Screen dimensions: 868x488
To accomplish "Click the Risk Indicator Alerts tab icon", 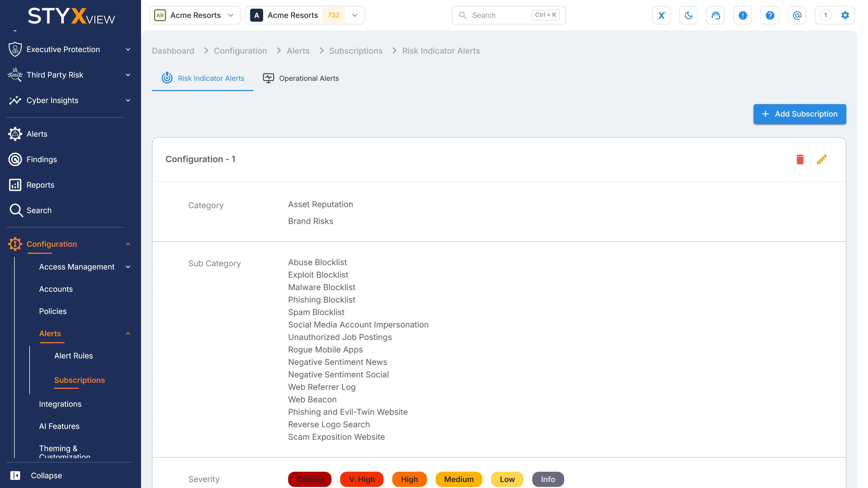I will coord(167,78).
